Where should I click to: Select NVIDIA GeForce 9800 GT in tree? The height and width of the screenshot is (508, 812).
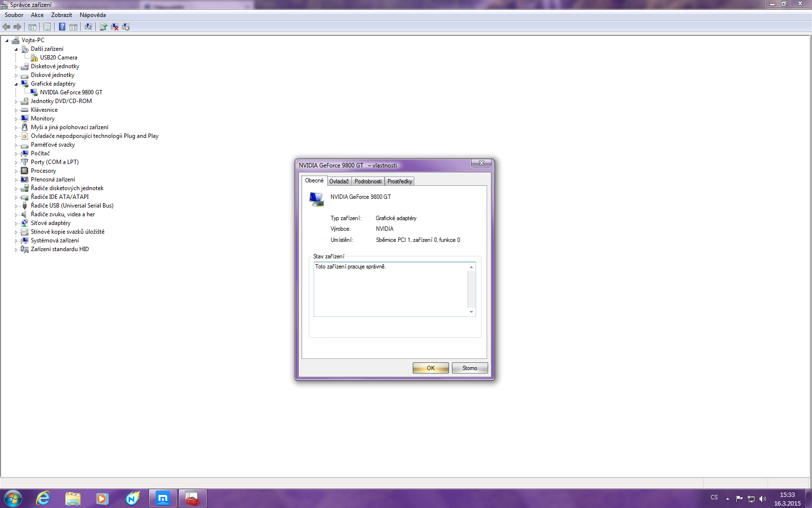(71, 92)
